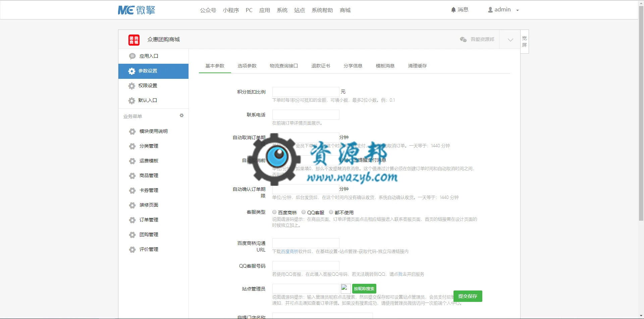Click the QQ客服号码 input field
The height and width of the screenshot is (319, 644).
click(306, 266)
